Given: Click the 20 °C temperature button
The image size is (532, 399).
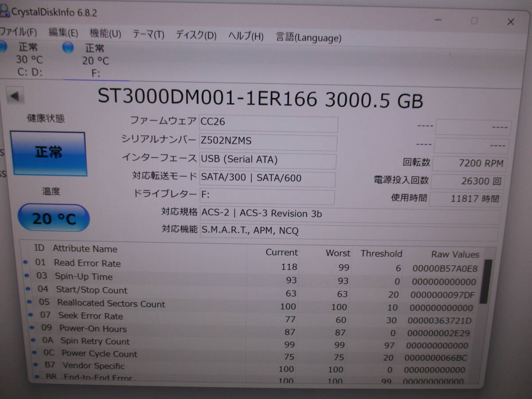Looking at the screenshot, I should (x=54, y=218).
